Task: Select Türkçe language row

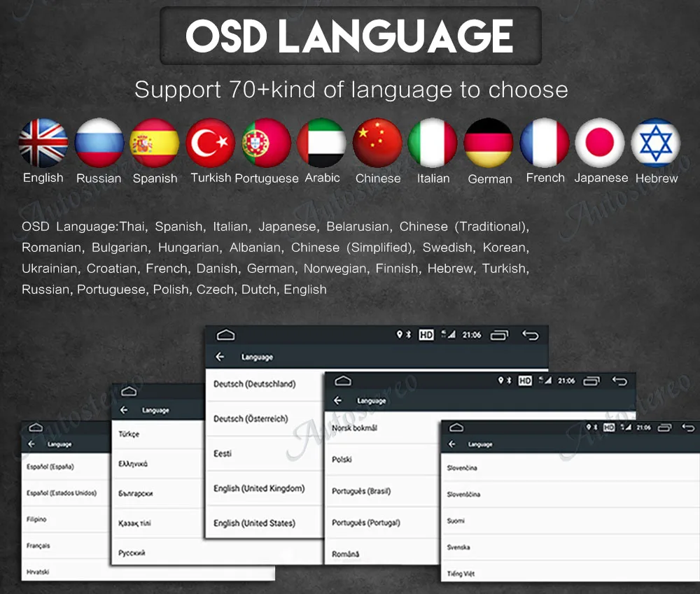Action: [x=158, y=434]
